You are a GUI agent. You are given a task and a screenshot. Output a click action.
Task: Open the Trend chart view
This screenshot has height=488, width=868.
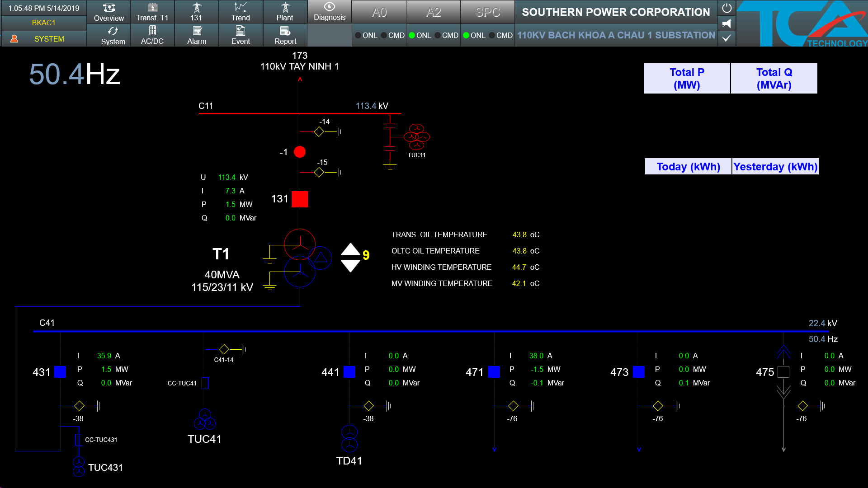[241, 12]
